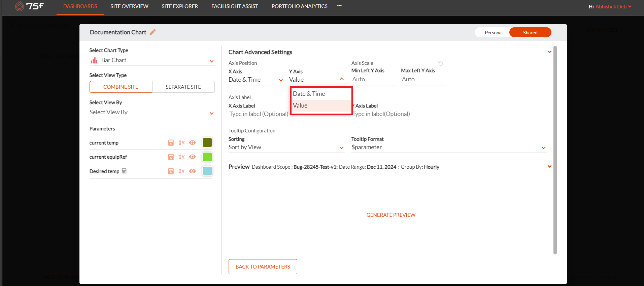Toggle visibility of current temp parameter

(x=193, y=143)
